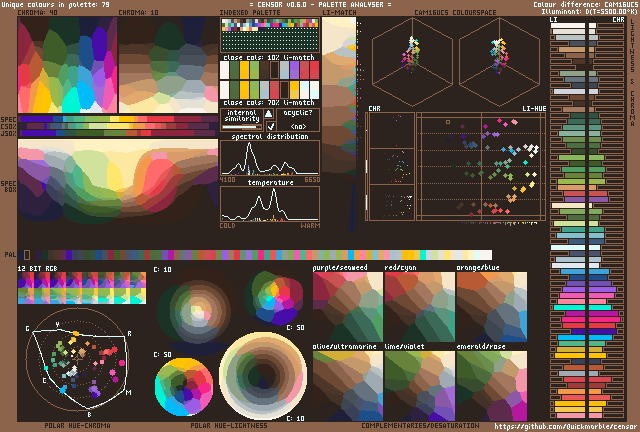
Task: Click the 'acyclic?' label
Action: pyautogui.click(x=298, y=113)
